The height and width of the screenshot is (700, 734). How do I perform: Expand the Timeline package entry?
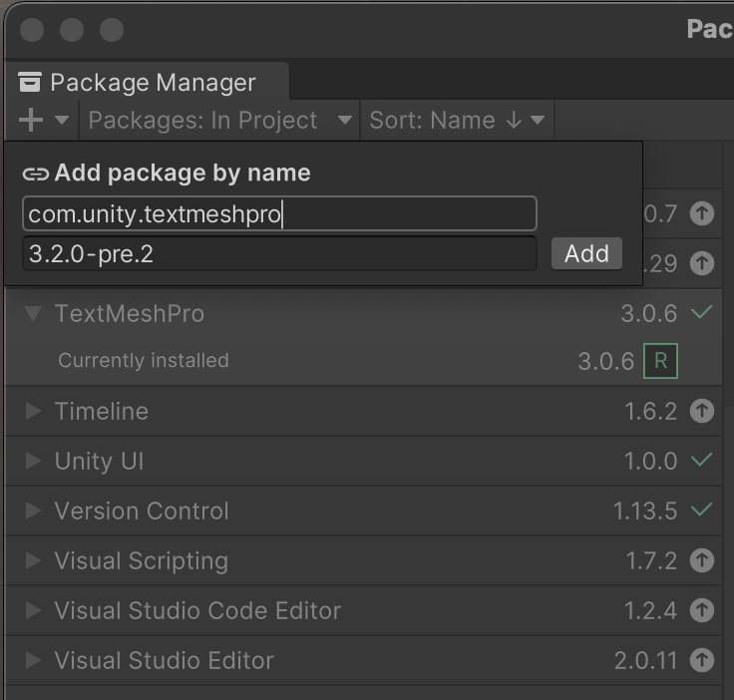click(33, 411)
